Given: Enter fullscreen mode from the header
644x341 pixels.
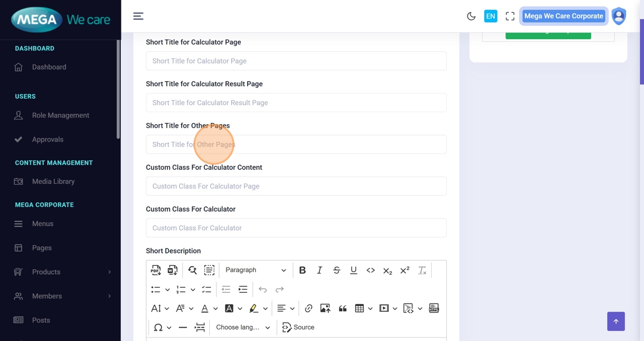Looking at the screenshot, I should (x=510, y=16).
